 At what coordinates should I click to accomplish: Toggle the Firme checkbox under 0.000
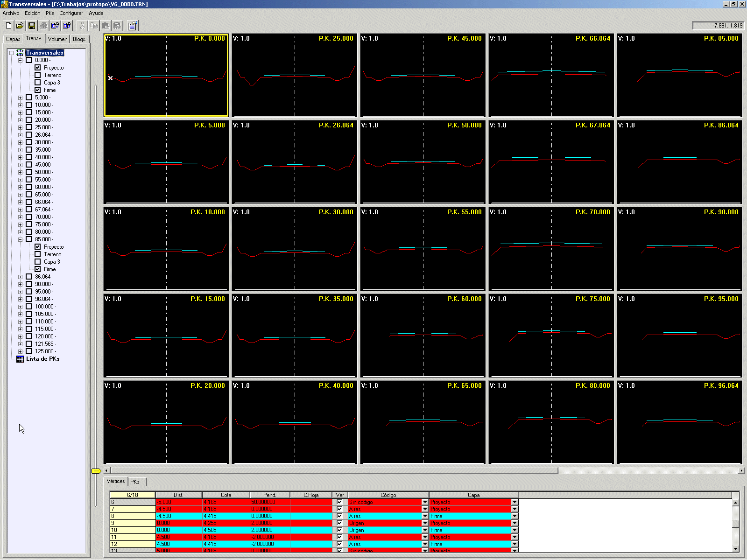click(x=38, y=90)
